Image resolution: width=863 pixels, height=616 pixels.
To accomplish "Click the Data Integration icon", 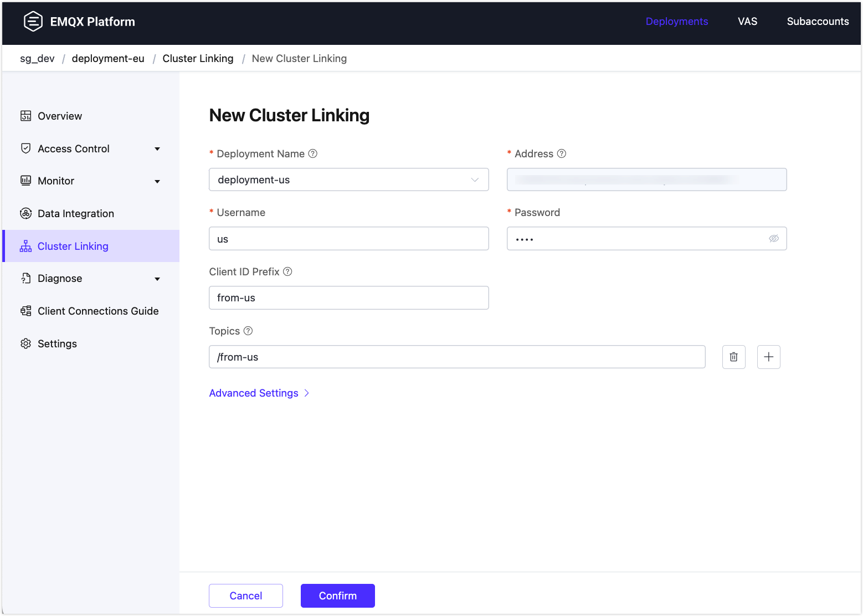I will (25, 213).
